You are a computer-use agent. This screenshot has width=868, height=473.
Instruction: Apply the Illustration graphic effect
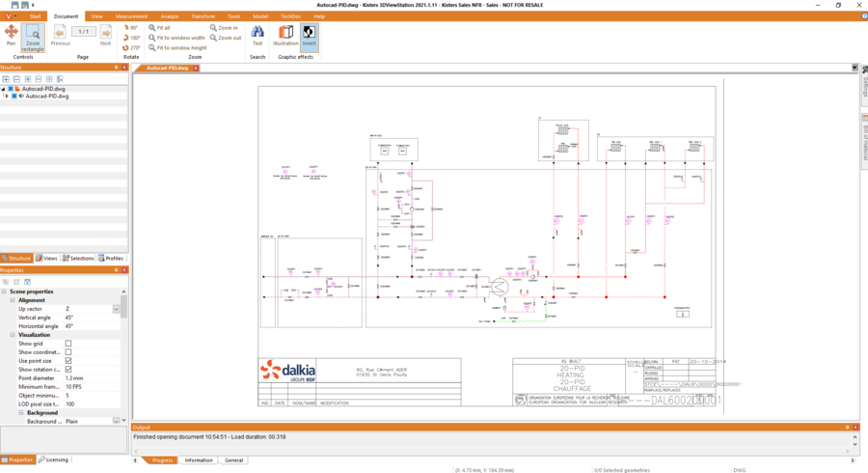(x=285, y=35)
